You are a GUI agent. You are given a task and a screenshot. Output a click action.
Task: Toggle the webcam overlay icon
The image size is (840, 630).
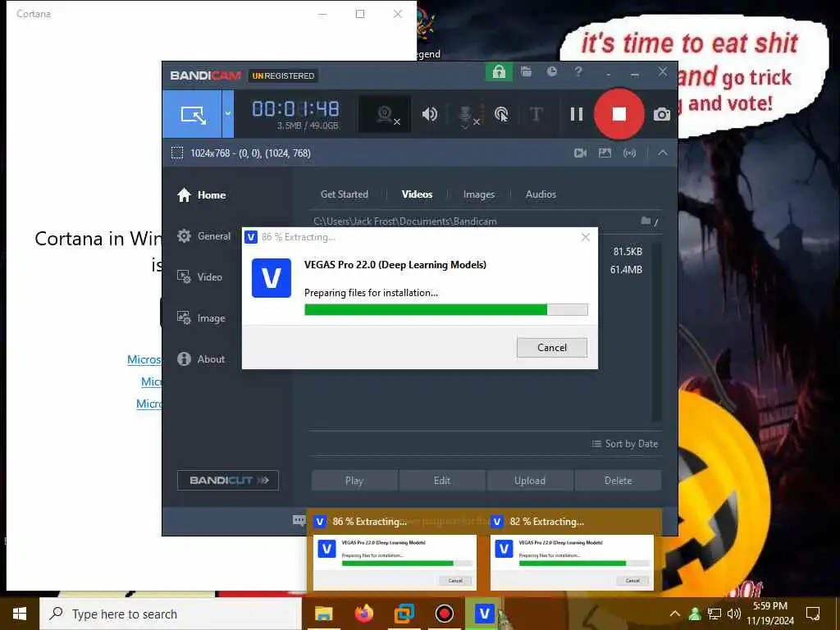pos(385,114)
